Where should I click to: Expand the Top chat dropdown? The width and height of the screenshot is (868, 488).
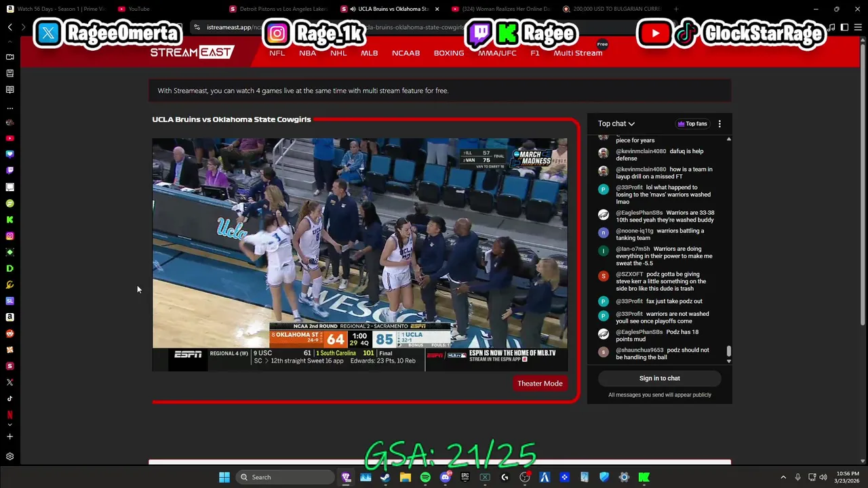616,124
